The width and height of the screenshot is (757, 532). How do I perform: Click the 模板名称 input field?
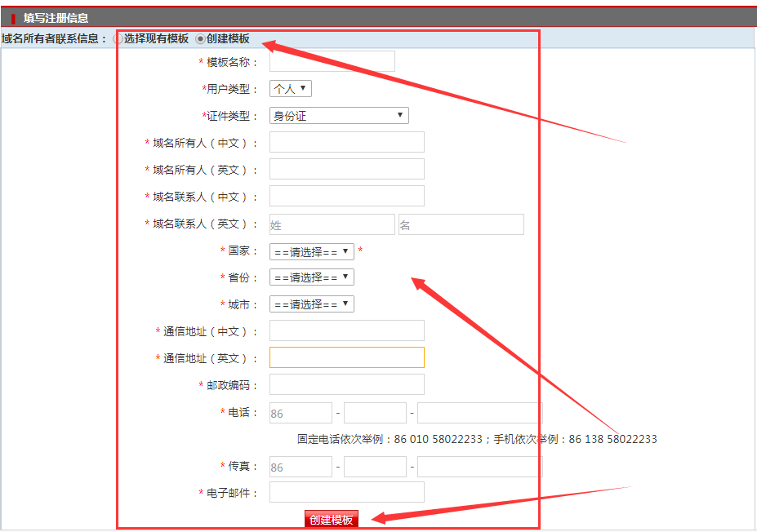point(332,62)
